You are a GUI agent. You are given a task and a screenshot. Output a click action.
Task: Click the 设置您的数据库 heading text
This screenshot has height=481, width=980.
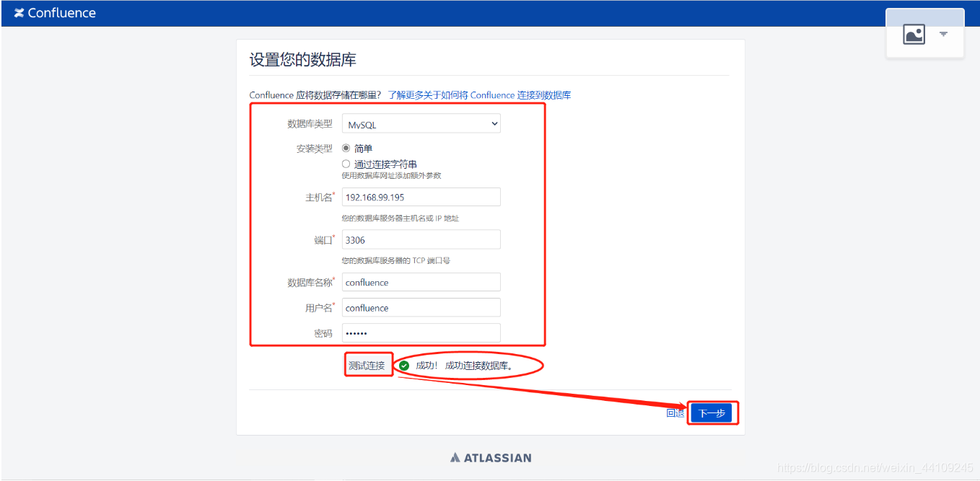(x=303, y=60)
